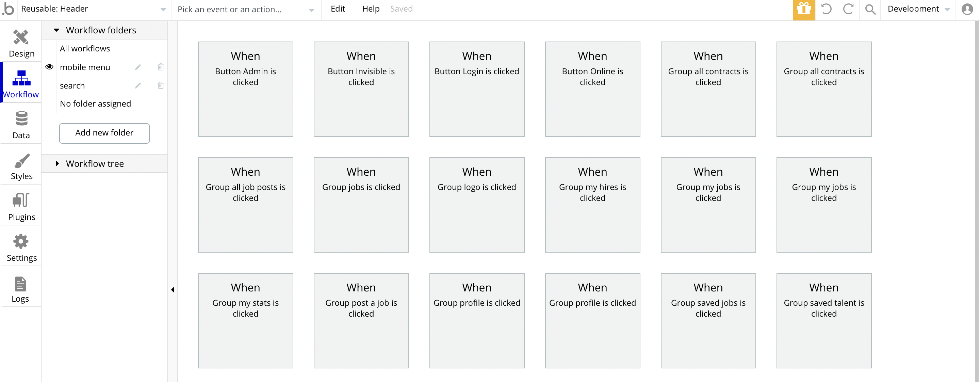Click the undo arrow icon

click(826, 9)
